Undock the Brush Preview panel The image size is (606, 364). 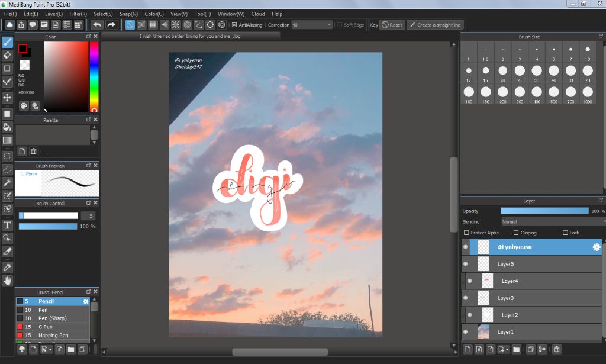click(x=89, y=165)
